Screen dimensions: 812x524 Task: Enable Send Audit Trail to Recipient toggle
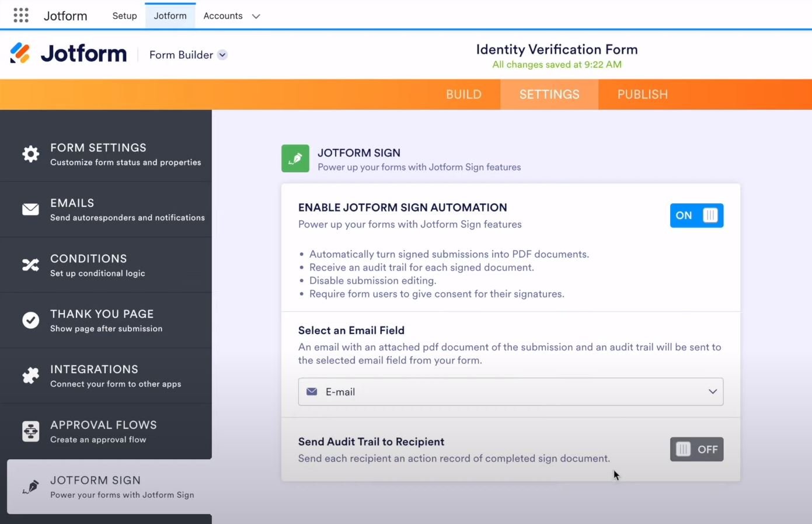point(696,449)
